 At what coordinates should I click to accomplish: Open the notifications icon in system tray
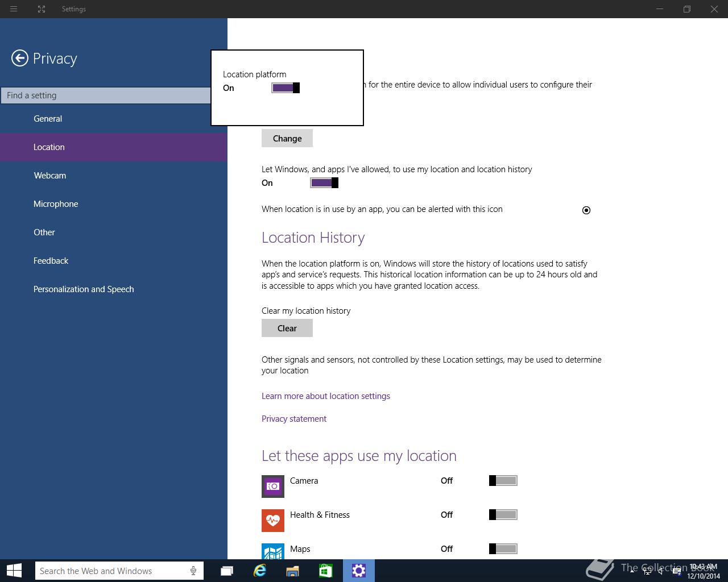point(677,571)
